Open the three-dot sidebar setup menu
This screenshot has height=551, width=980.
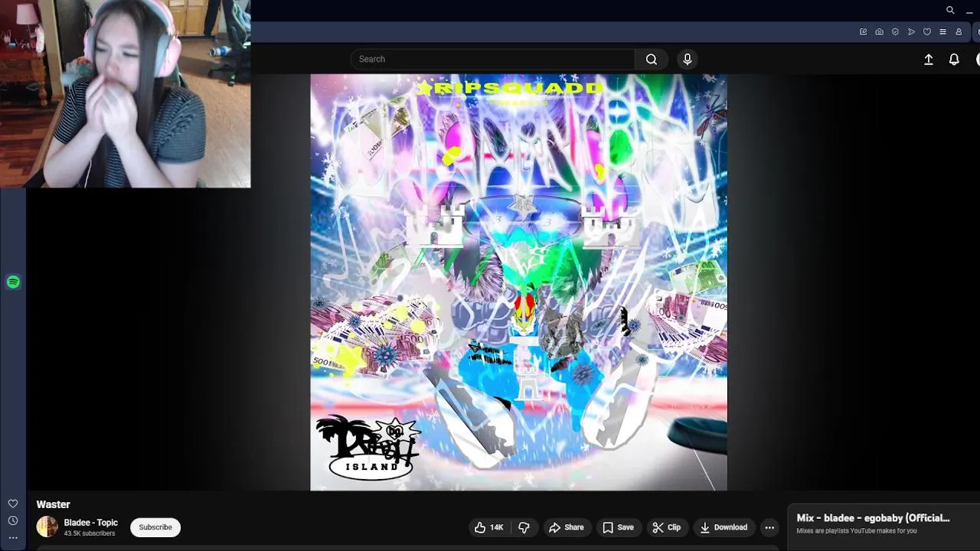point(13,537)
